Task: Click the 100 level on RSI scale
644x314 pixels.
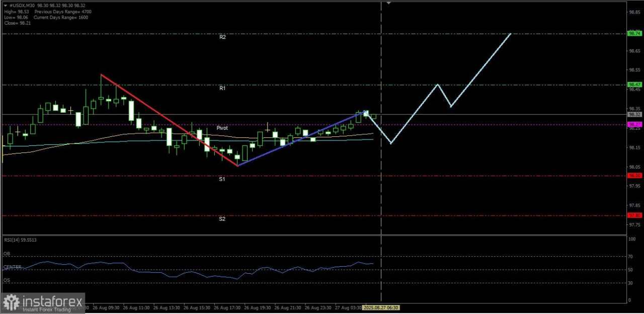Action: click(x=632, y=239)
